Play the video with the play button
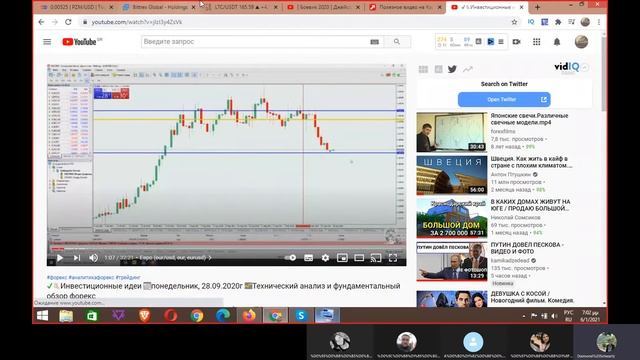This screenshot has width=640, height=360. 60,258
